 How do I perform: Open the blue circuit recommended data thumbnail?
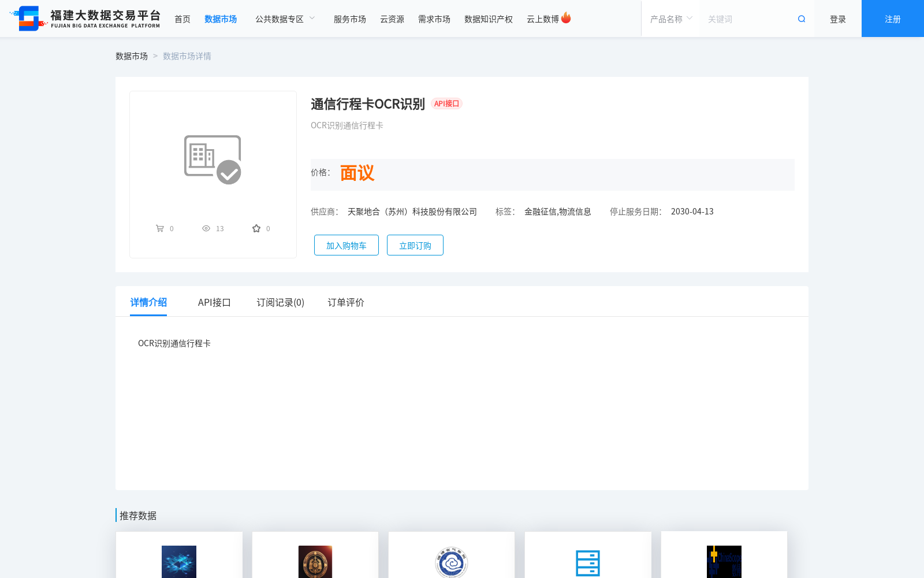click(x=179, y=561)
